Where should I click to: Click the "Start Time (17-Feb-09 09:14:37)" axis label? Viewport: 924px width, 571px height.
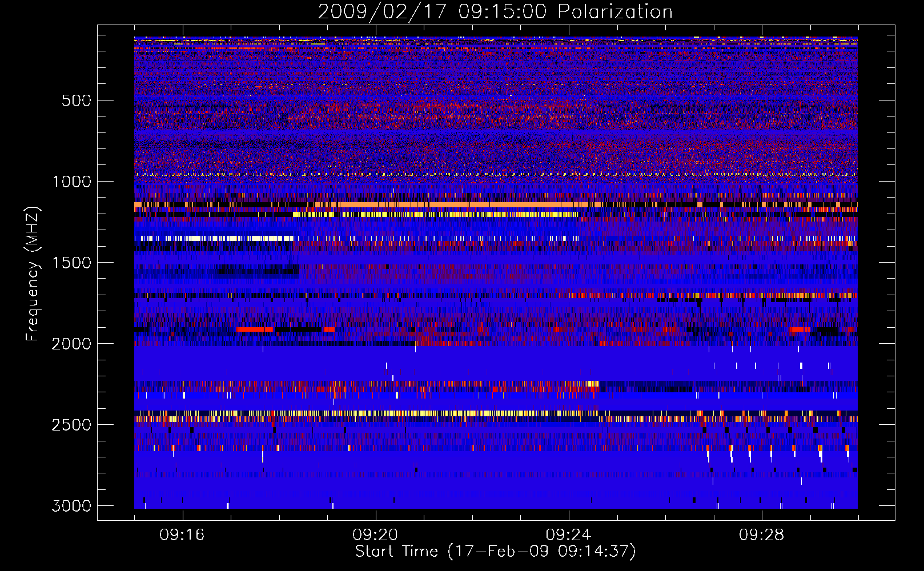pyautogui.click(x=495, y=552)
